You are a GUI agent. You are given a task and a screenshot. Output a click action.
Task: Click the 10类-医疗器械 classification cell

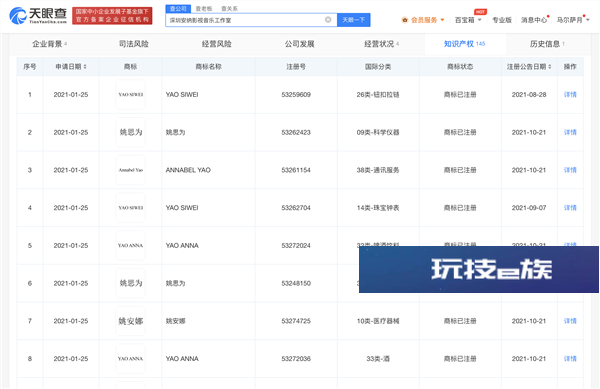pos(378,321)
